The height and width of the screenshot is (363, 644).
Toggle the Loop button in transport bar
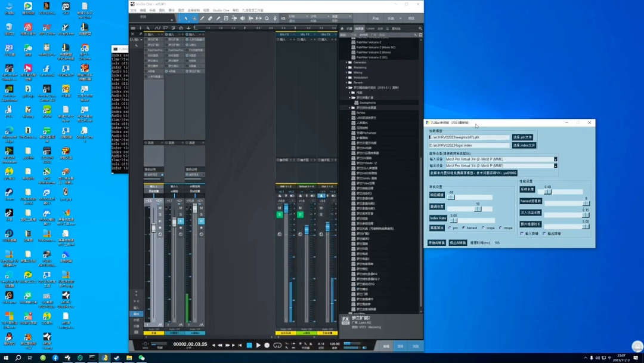tap(278, 345)
